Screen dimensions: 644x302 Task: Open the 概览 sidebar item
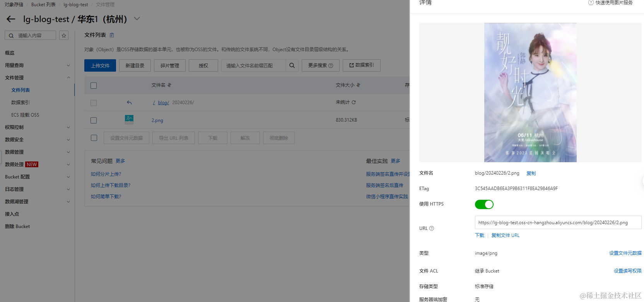pyautogui.click(x=10, y=53)
